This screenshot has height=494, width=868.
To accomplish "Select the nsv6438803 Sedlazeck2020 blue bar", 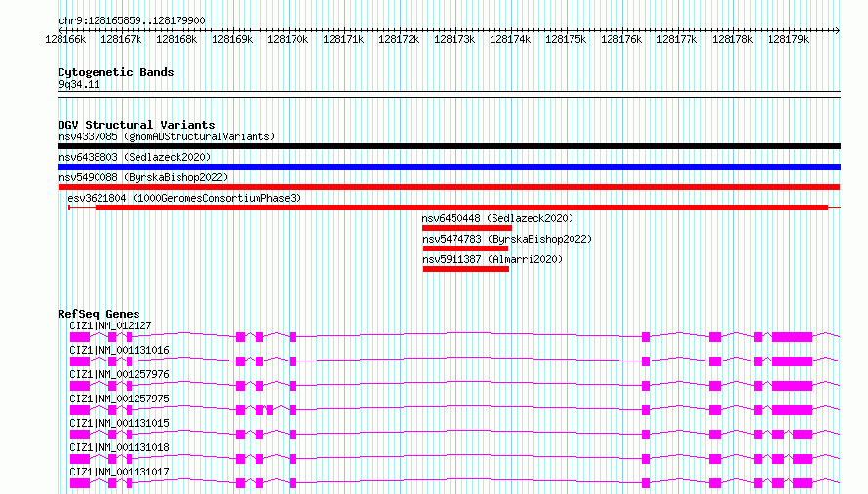I will click(x=449, y=167).
